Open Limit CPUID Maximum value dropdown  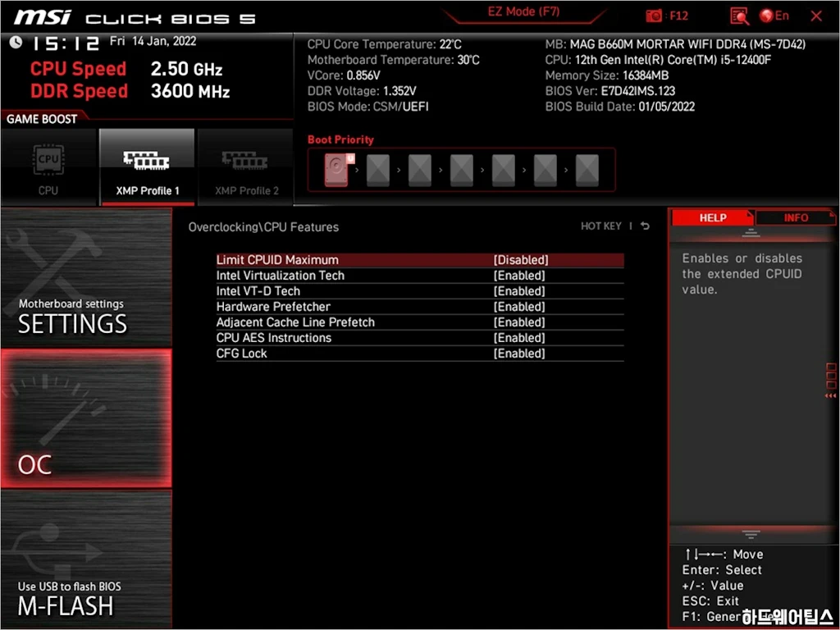pos(520,260)
